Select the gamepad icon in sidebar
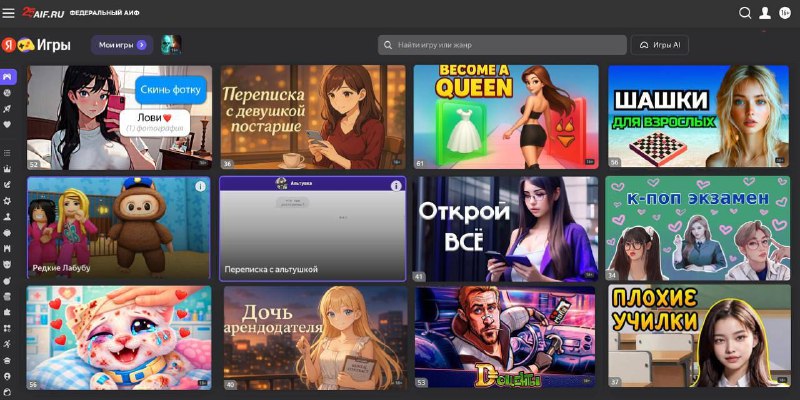Screen dimensions: 800x400 [8, 77]
